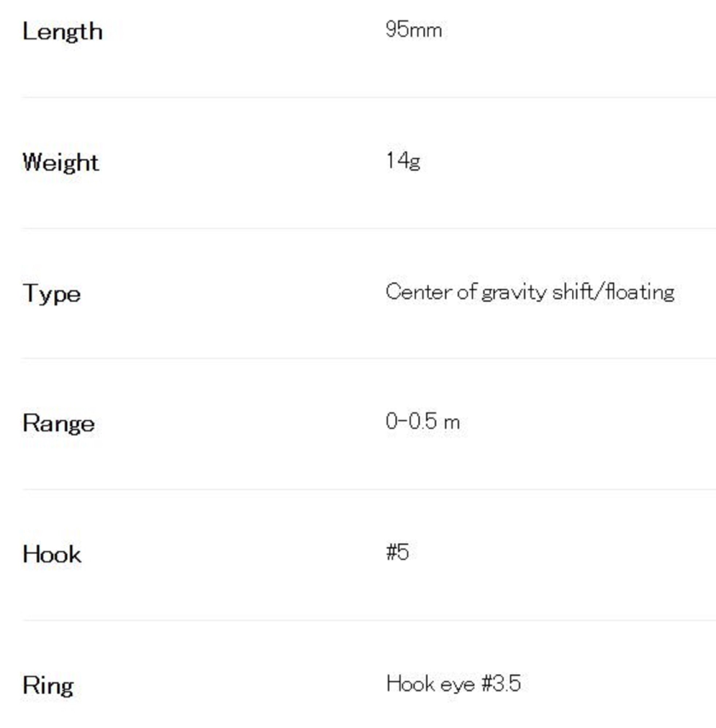Click the Hook row label

coord(52,555)
